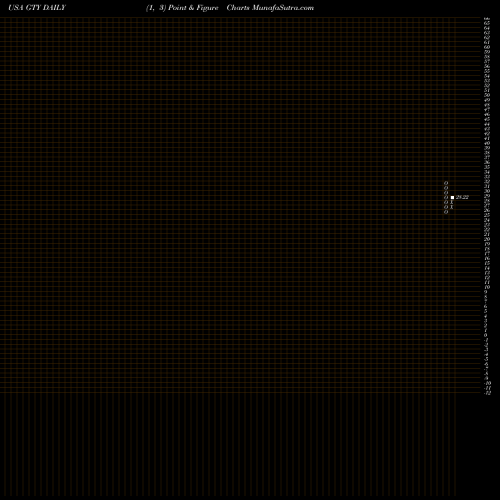Click the 'USA GTY DAILY' chart title
The height and width of the screenshot is (500, 500).
(x=37, y=8)
